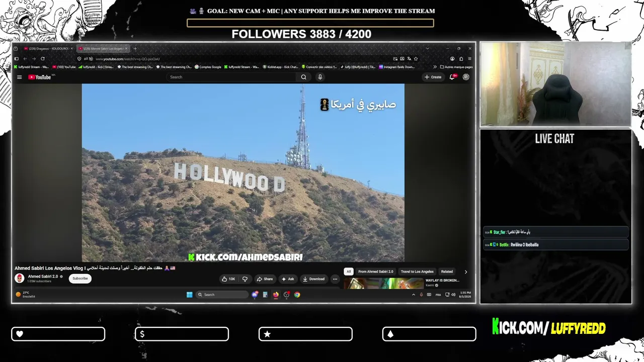Open the browser profile icon

(x=452, y=59)
